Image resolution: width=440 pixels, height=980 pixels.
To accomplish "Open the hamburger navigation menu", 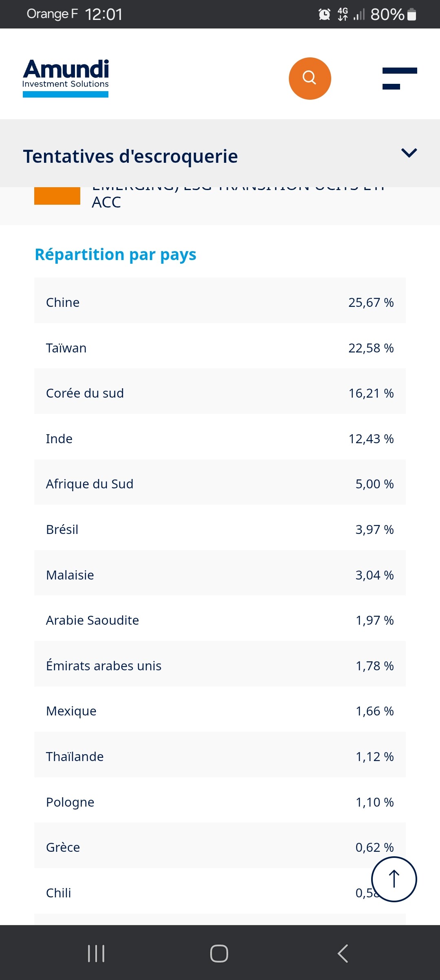I will tap(399, 79).
